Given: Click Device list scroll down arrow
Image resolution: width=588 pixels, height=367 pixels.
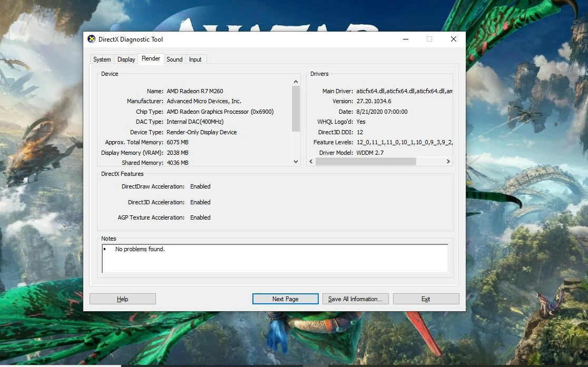Looking at the screenshot, I should coord(296,162).
